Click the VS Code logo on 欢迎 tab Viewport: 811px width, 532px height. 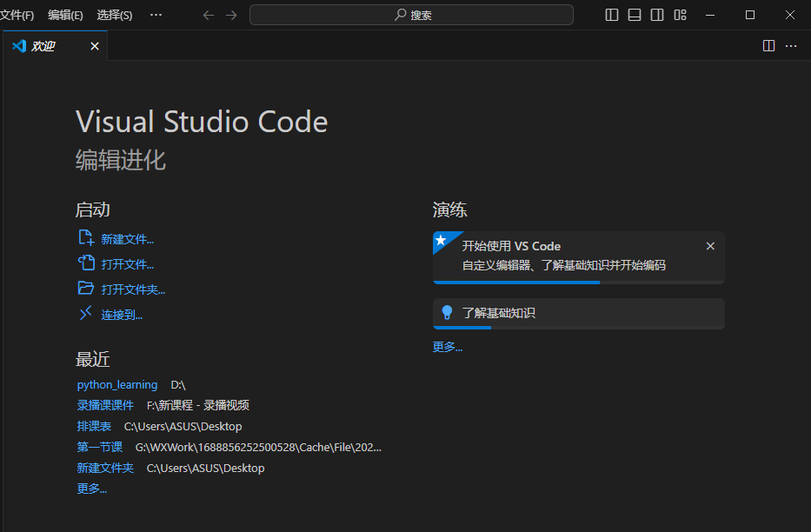[19, 46]
